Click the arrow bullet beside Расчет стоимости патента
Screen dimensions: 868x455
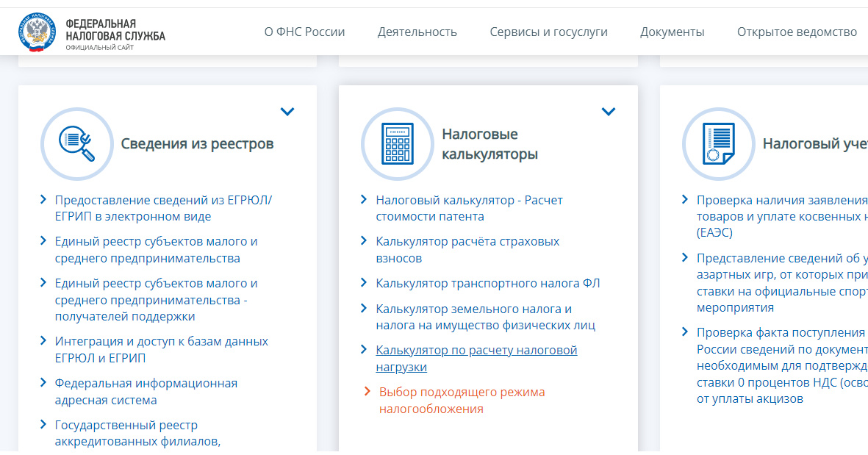click(364, 199)
